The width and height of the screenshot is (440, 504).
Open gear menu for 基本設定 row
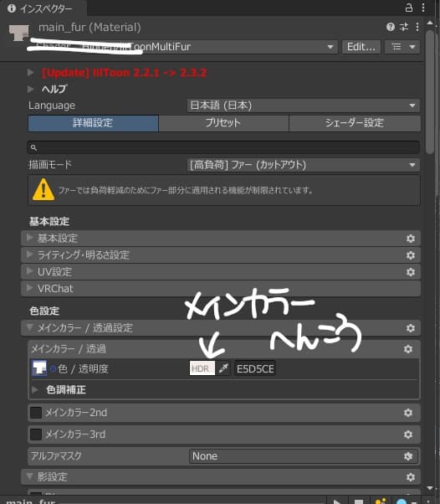411,239
